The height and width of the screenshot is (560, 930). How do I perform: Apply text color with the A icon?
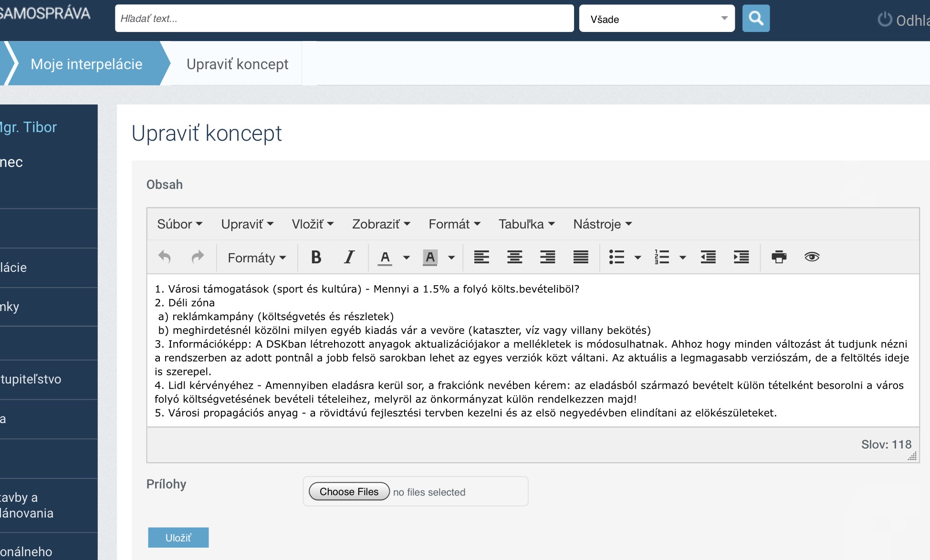click(x=385, y=258)
